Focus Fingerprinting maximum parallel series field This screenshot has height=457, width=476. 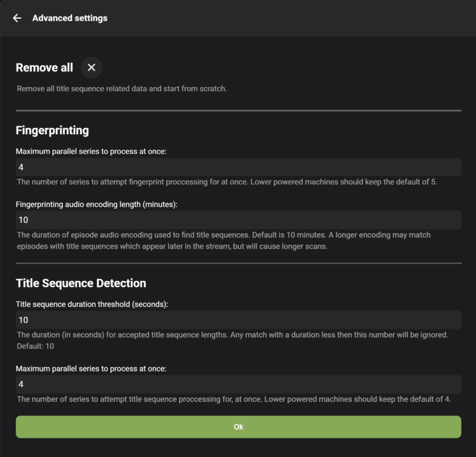coord(238,167)
